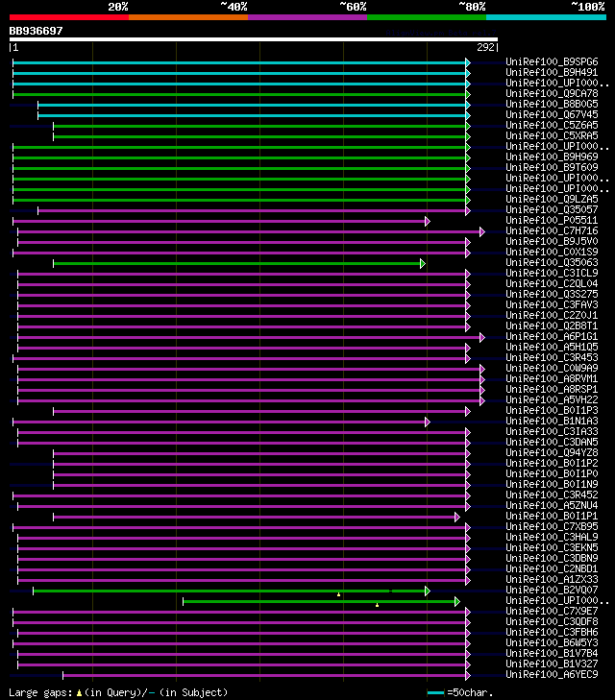Image resolution: width=615 pixels, height=700 pixels.
Task: Select the UniRef100_A8RVM1 label
Action: [x=552, y=378]
